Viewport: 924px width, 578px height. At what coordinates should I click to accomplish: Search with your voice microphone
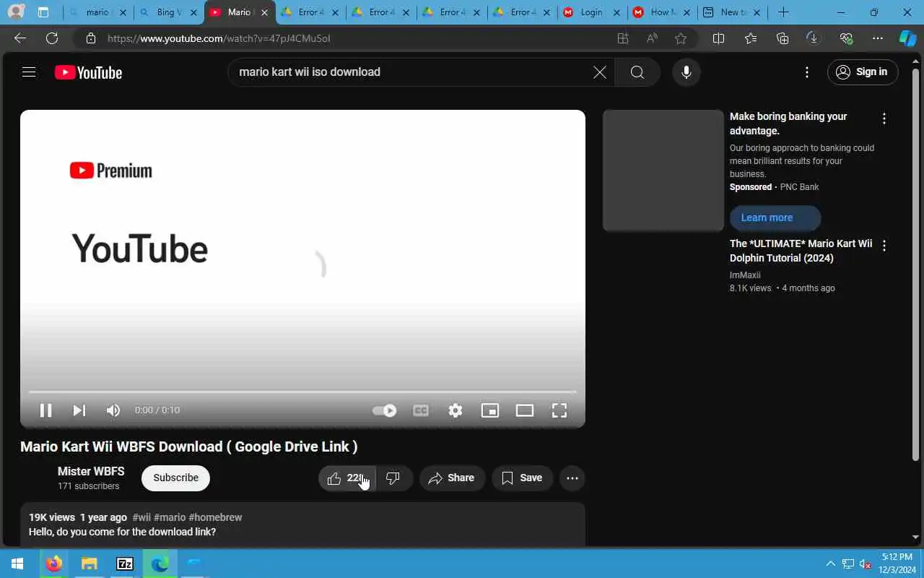pos(687,72)
